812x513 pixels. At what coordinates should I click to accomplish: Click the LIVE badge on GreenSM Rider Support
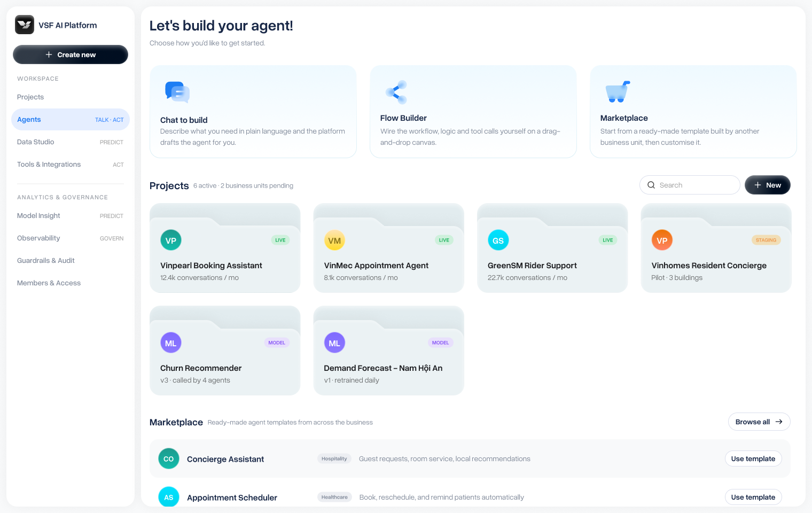pos(608,240)
